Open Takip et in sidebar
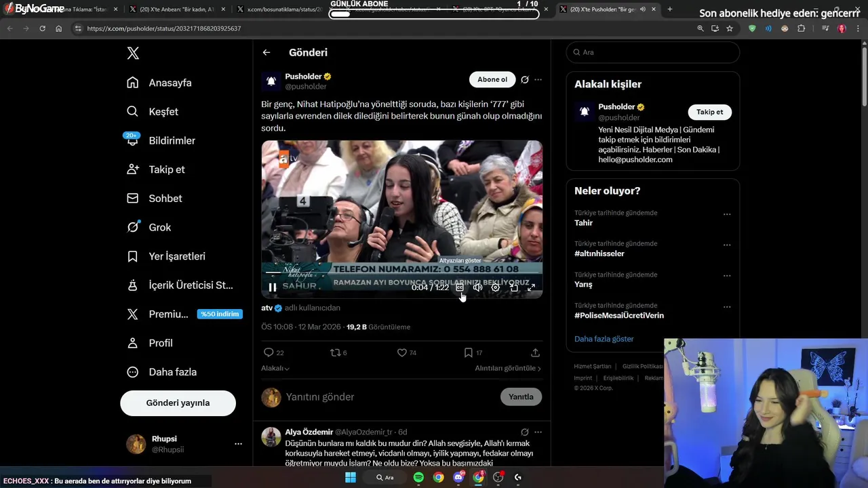 tap(156, 169)
